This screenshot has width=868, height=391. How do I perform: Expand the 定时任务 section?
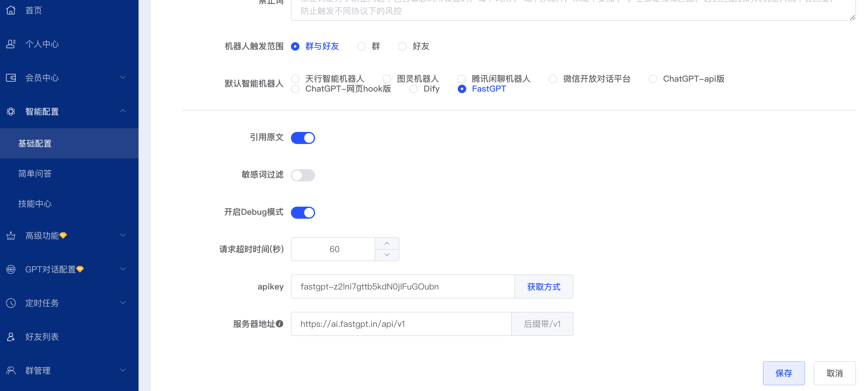122,303
